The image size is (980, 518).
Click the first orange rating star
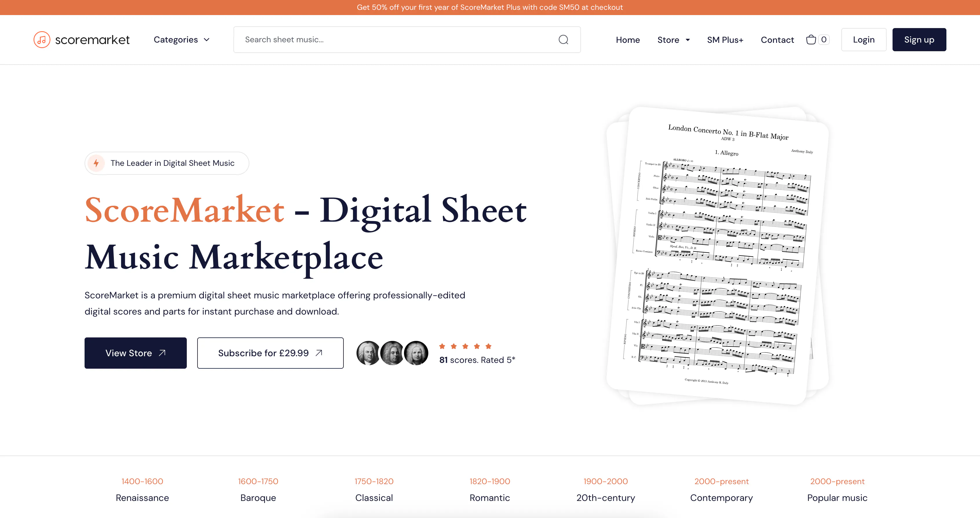point(442,346)
